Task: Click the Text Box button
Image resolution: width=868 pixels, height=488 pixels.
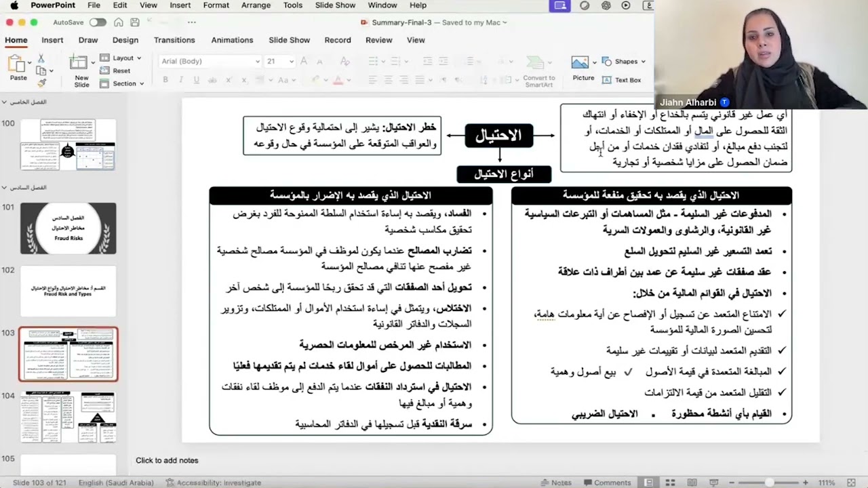Action: click(x=622, y=80)
